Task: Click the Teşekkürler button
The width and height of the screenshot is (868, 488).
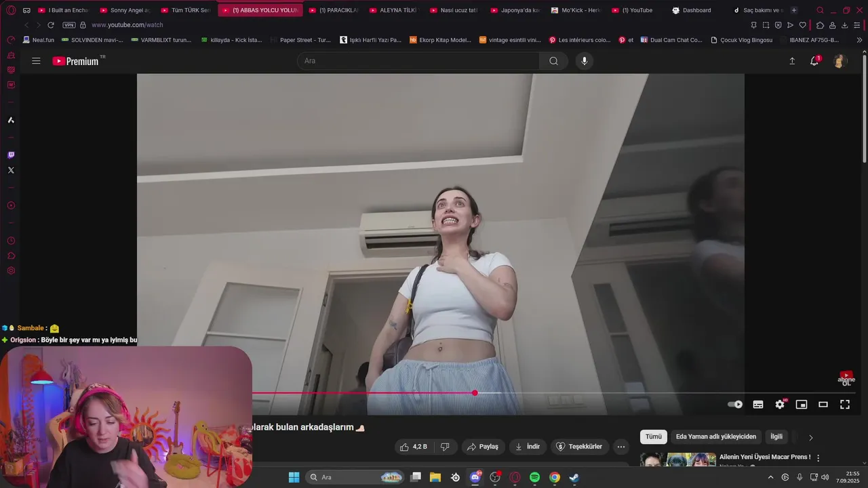Action: coord(579,447)
